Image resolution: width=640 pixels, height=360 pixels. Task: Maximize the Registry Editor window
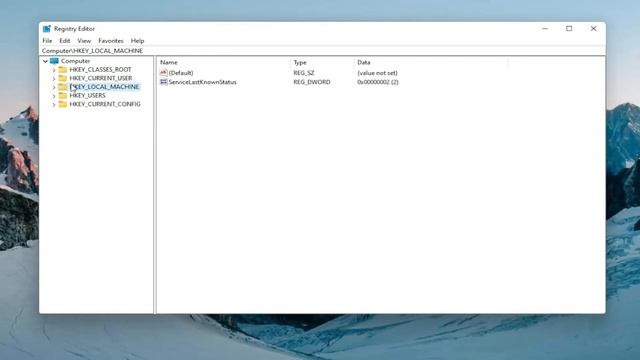pos(569,29)
